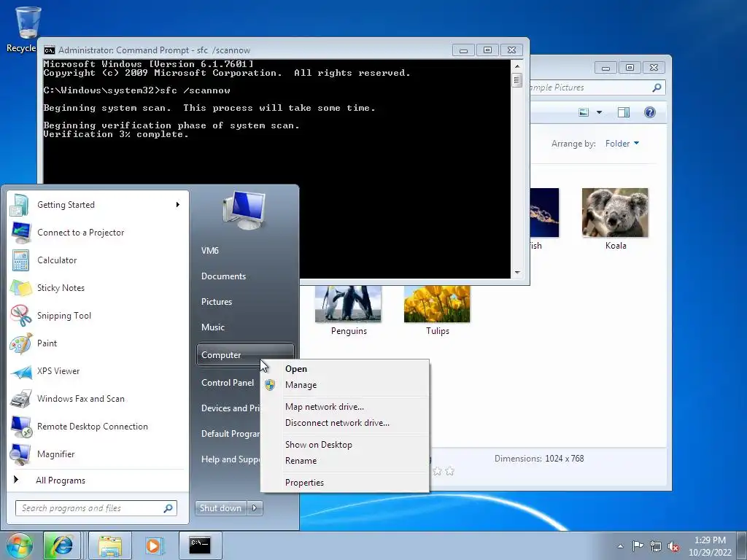
Task: Click the Windows Start orb
Action: click(19, 545)
